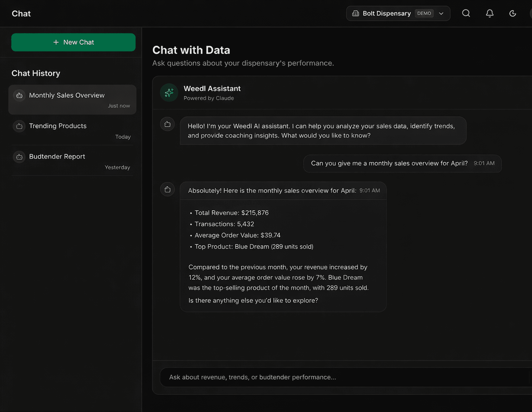Image resolution: width=532 pixels, height=412 pixels.
Task: Click the robot avatar on the greeting message
Action: pos(167,124)
